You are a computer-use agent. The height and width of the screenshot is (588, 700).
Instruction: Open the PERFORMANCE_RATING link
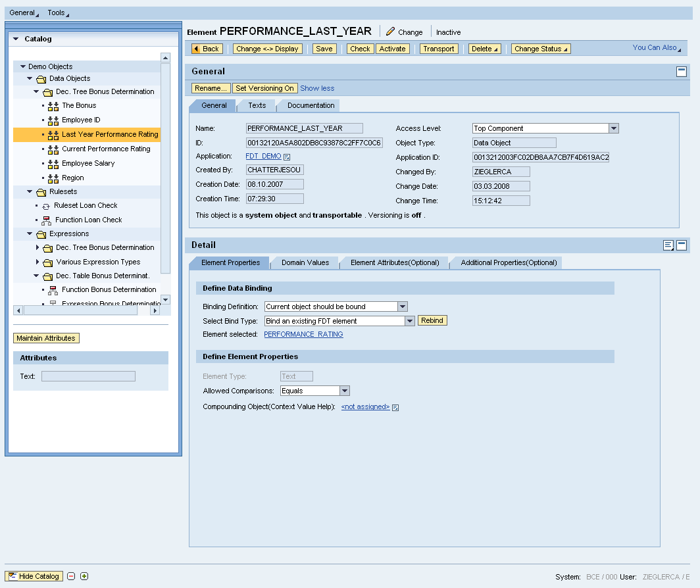(303, 334)
